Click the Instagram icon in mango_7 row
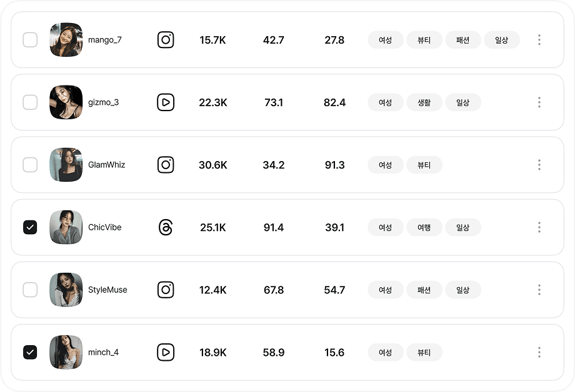The width and height of the screenshot is (575, 392). click(x=166, y=40)
